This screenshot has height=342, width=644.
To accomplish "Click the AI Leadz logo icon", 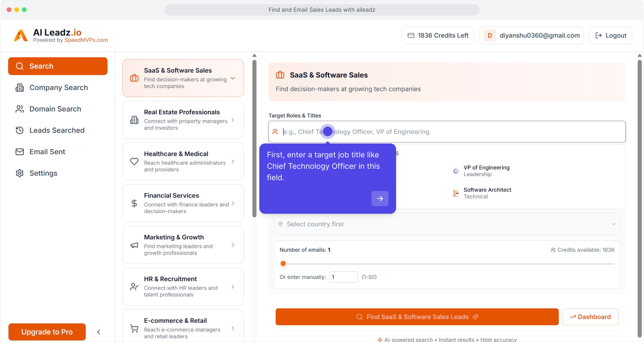I will click(21, 35).
